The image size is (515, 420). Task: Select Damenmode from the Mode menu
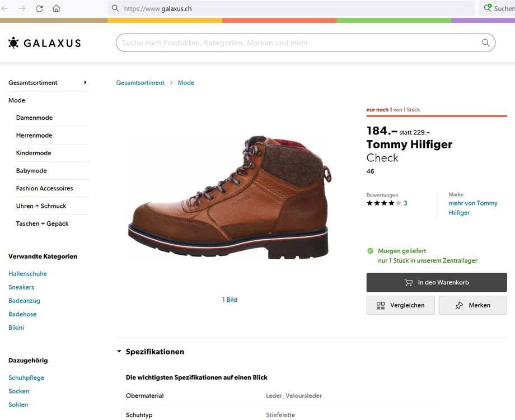coord(34,118)
